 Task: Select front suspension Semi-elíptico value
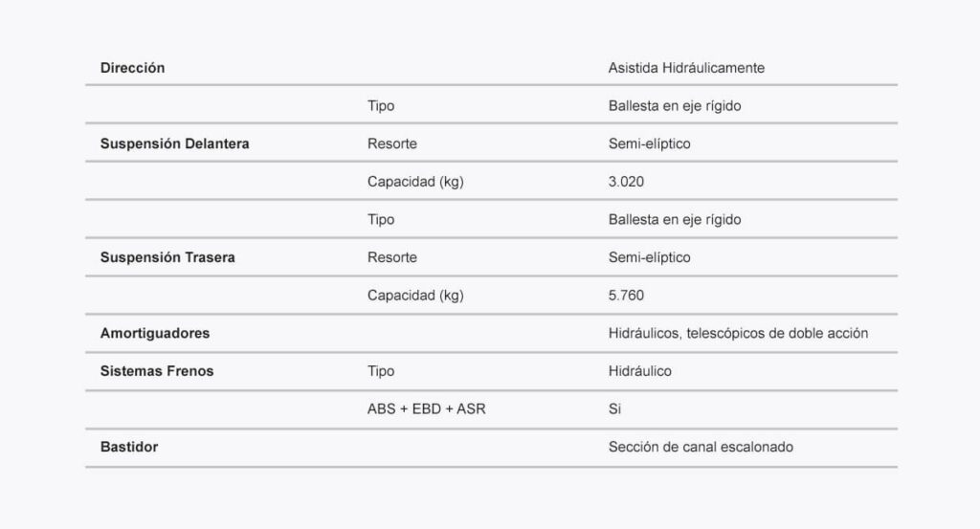(x=650, y=143)
